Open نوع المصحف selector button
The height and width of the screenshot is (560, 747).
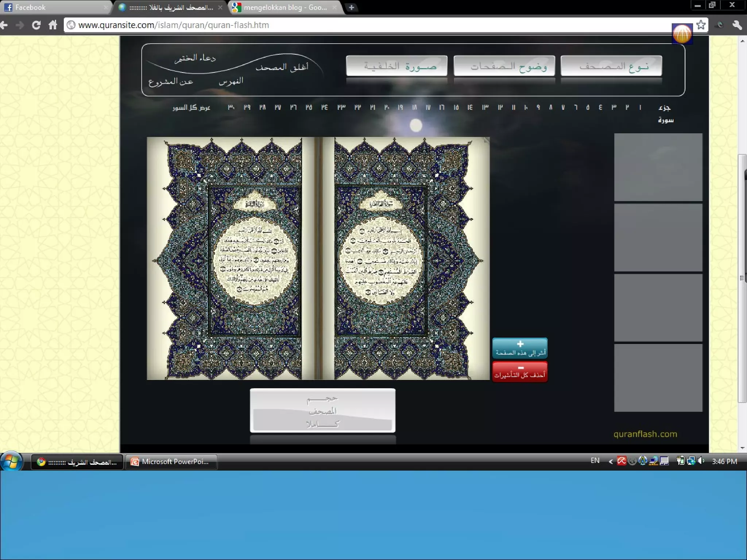(x=611, y=66)
